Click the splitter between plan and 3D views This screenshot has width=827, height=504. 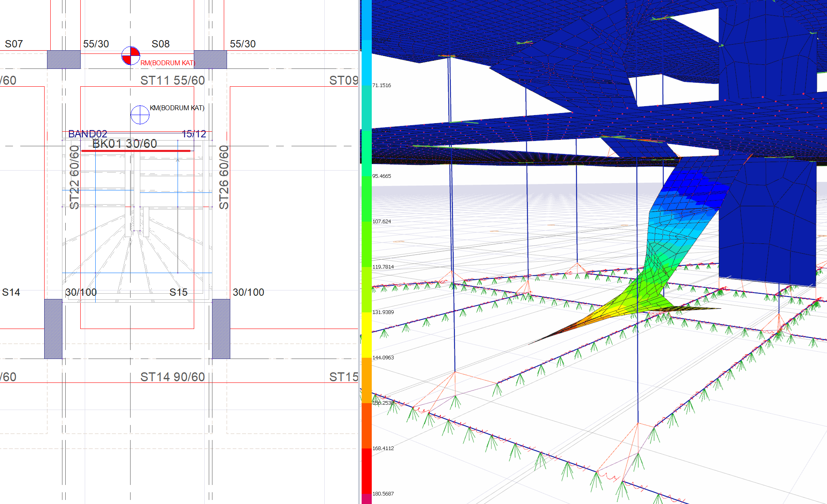coord(360,251)
